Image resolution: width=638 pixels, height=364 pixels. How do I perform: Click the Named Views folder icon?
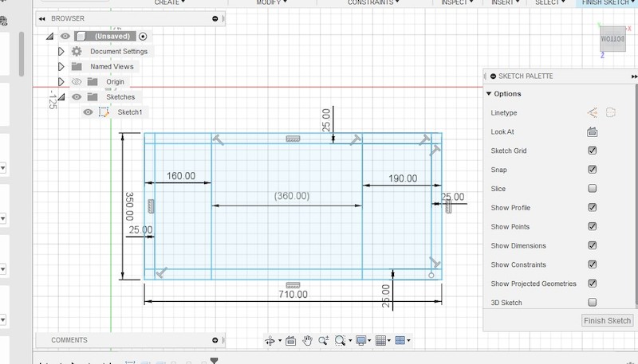[77, 66]
